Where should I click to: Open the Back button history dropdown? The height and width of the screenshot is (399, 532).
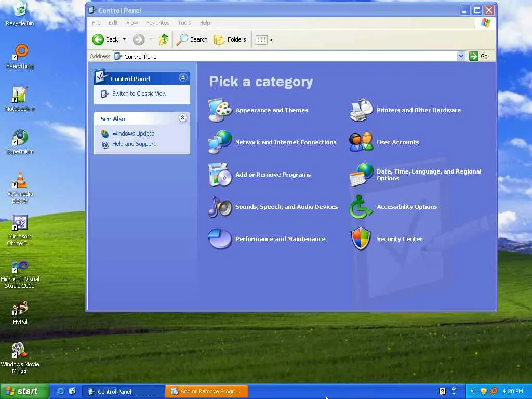[124, 39]
